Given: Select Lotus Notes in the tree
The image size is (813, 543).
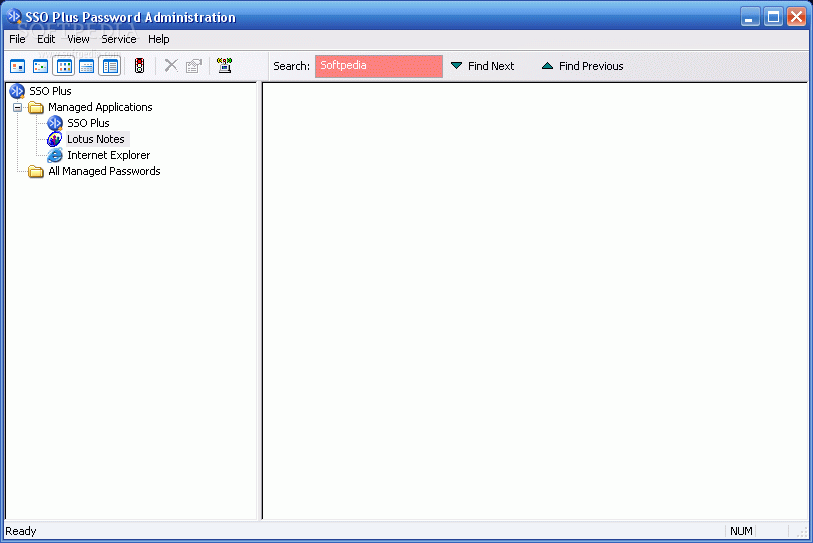Looking at the screenshot, I should [x=96, y=139].
